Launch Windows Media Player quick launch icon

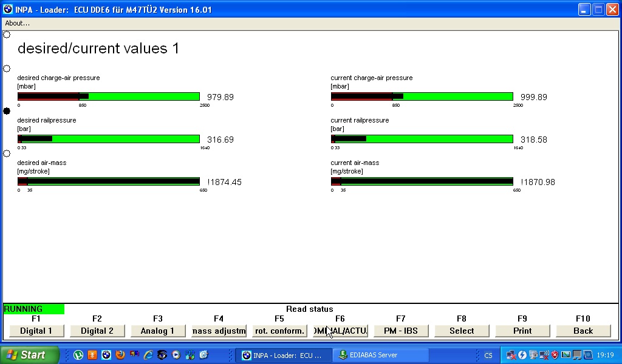176,355
